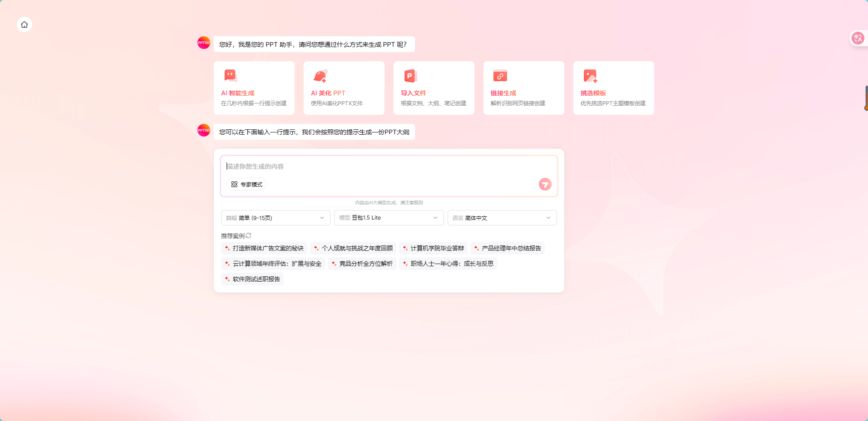Select the 挑选模板 creation option
The image size is (868, 421).
coord(613,88)
